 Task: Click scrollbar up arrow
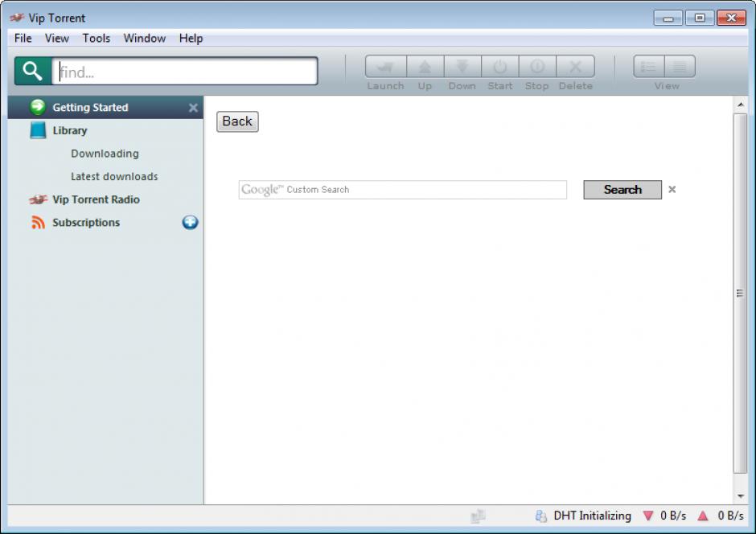[741, 105]
